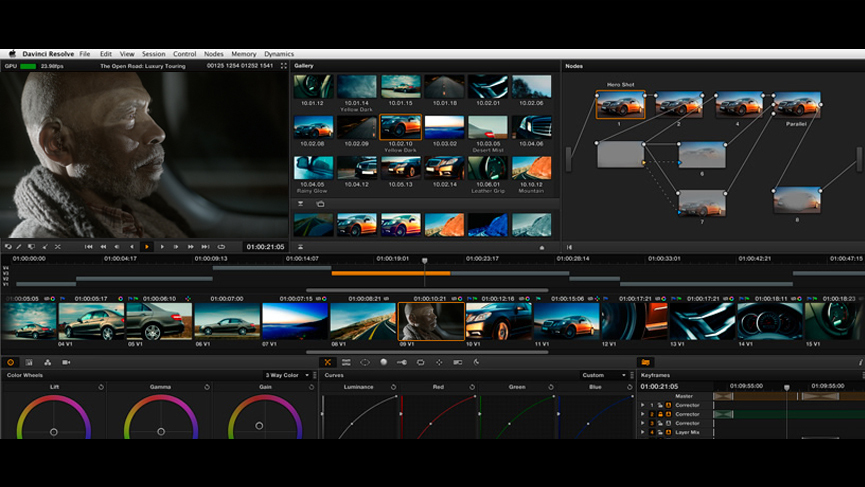Open the Nodes menu
This screenshot has width=865, height=487.
(x=213, y=54)
